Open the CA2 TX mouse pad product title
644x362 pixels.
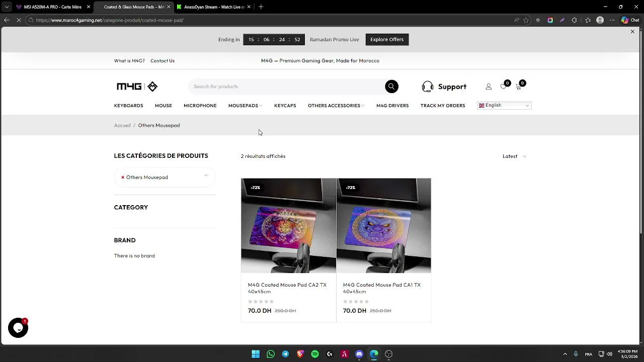287,288
